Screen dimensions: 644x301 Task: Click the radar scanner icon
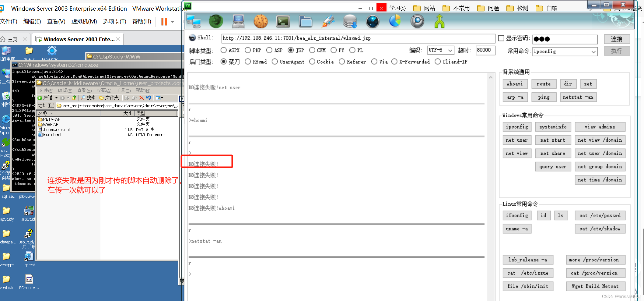click(x=373, y=22)
